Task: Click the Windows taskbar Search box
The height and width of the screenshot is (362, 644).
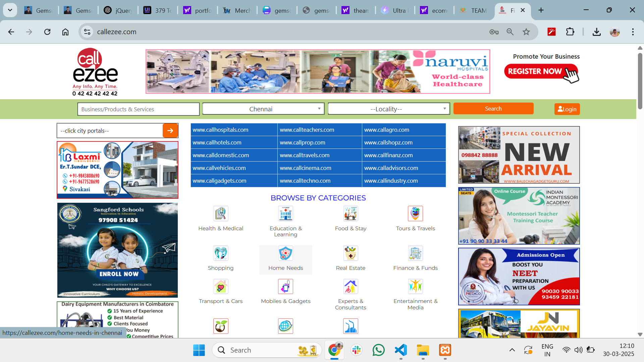Action: point(267,350)
